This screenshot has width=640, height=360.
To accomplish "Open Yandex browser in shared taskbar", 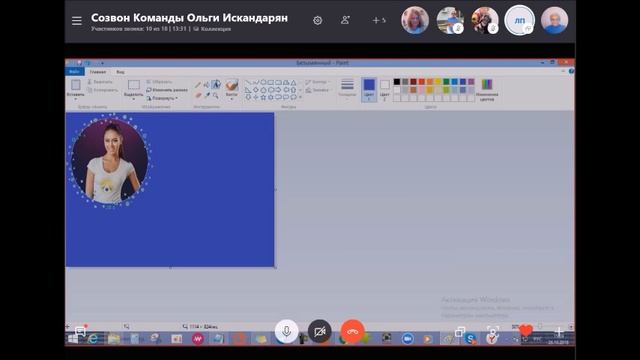I will [x=491, y=339].
